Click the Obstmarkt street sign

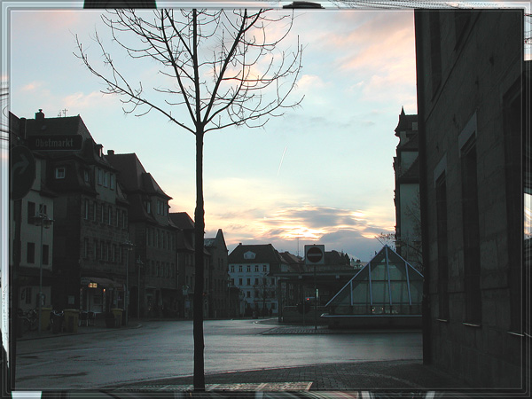pos(55,143)
